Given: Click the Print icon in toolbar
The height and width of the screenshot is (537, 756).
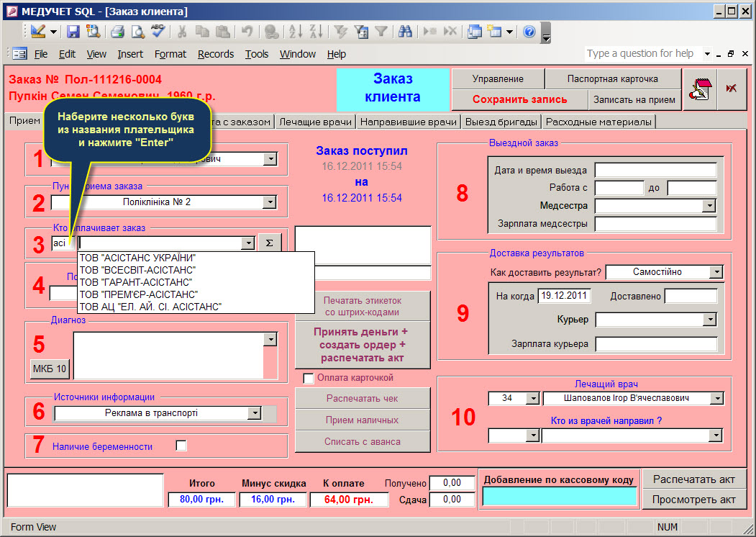Looking at the screenshot, I should 117,32.
